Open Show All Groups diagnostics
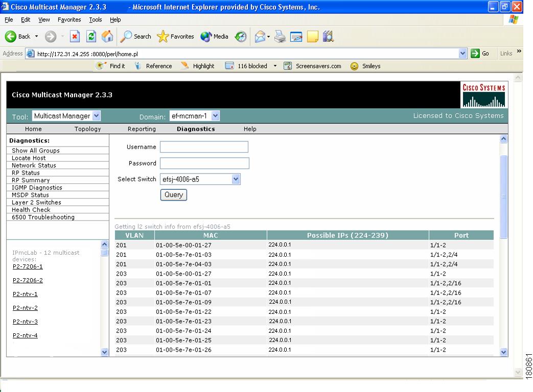Screen dimensions: 533x392 coord(36,151)
